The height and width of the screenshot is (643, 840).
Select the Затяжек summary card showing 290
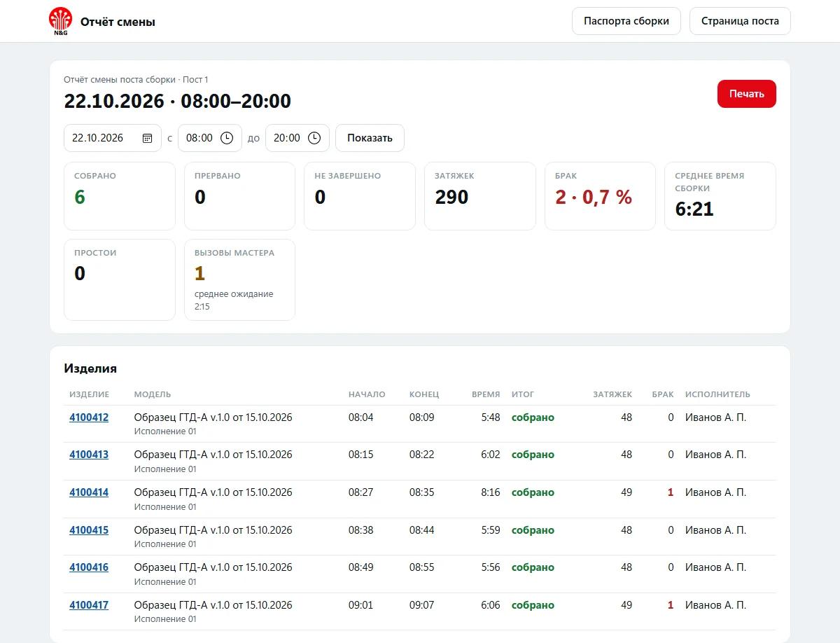[x=480, y=196]
